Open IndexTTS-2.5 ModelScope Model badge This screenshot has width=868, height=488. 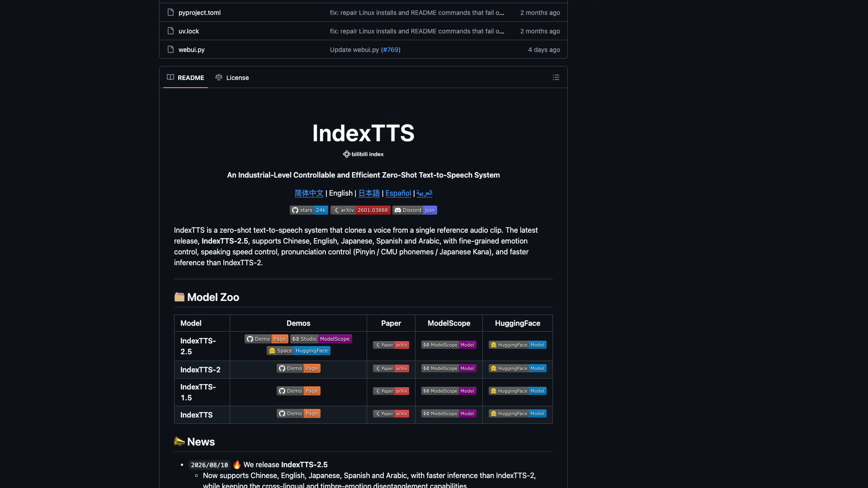[x=449, y=345]
